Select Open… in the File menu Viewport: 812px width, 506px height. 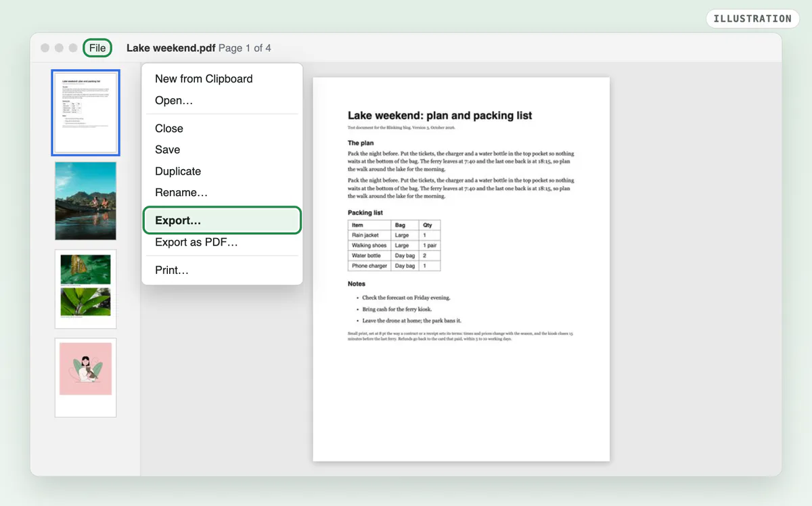pos(222,100)
